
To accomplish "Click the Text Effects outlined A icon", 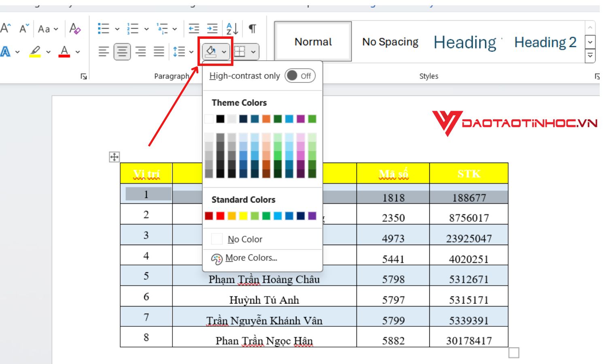I will click(6, 52).
